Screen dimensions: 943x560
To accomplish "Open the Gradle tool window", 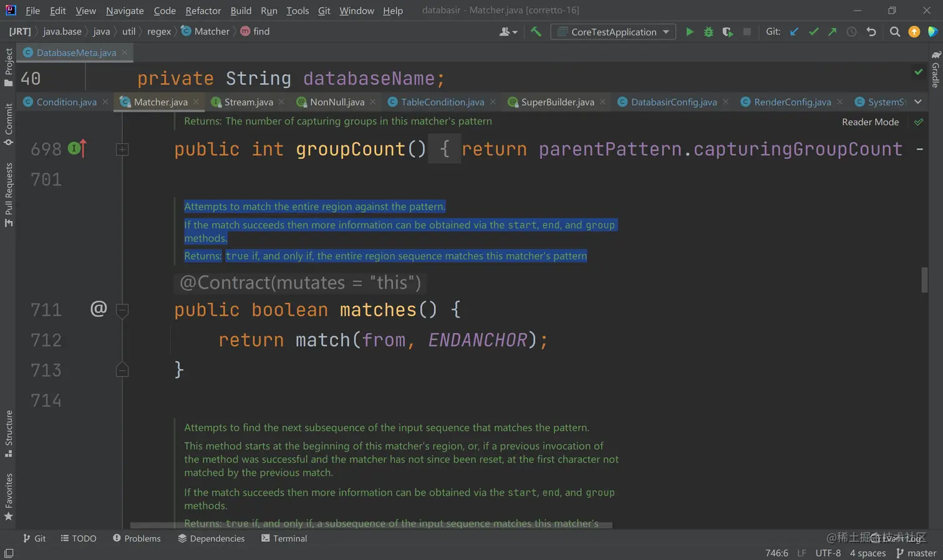I will pos(936,69).
